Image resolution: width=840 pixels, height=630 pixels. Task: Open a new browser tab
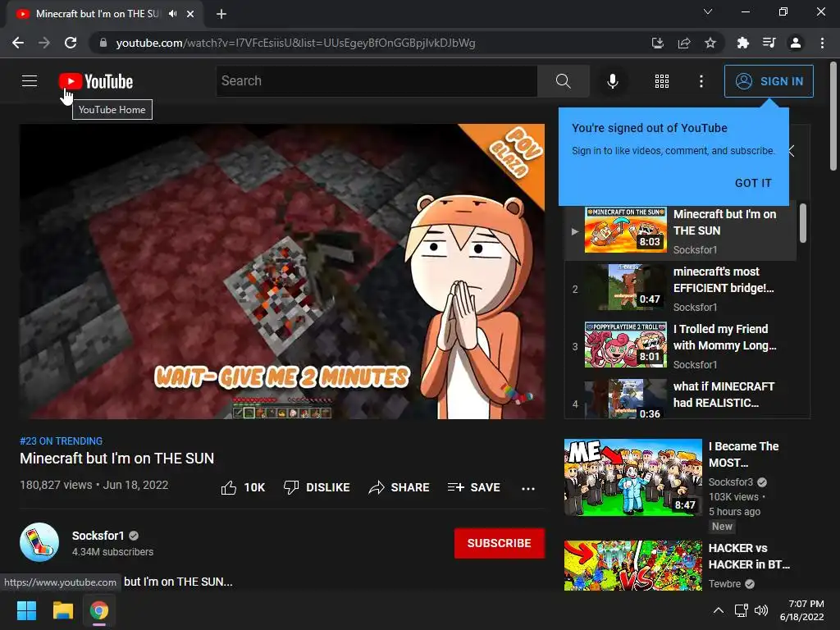(221, 14)
